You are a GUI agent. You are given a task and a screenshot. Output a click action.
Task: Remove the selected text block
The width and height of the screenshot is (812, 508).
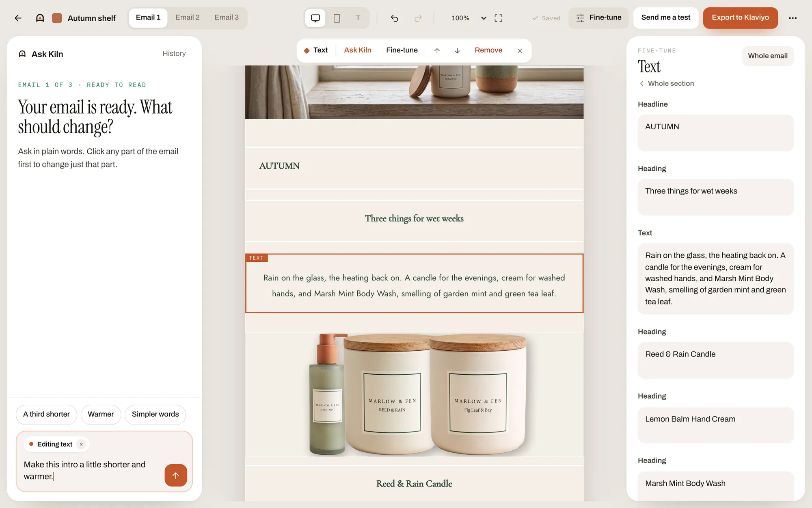(488, 50)
